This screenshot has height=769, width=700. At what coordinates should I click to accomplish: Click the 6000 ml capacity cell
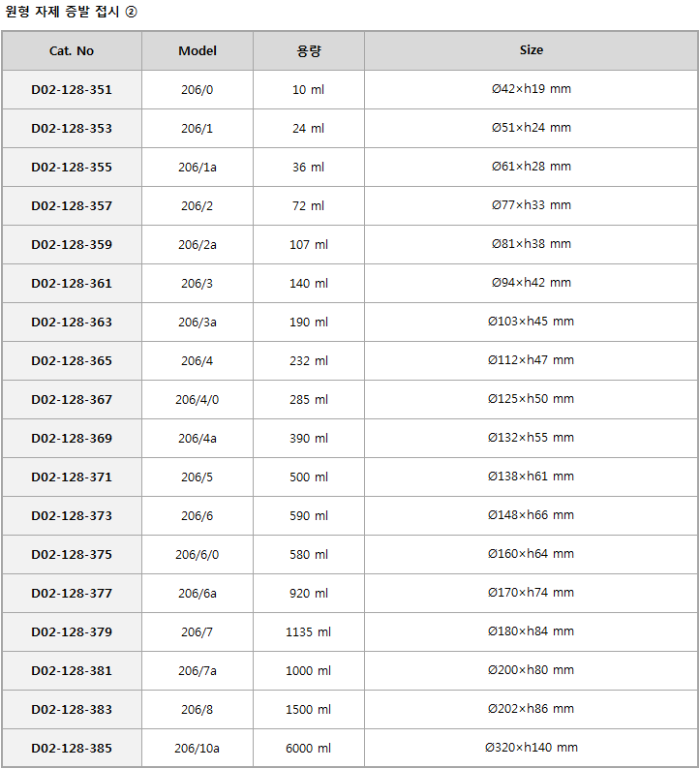point(308,749)
